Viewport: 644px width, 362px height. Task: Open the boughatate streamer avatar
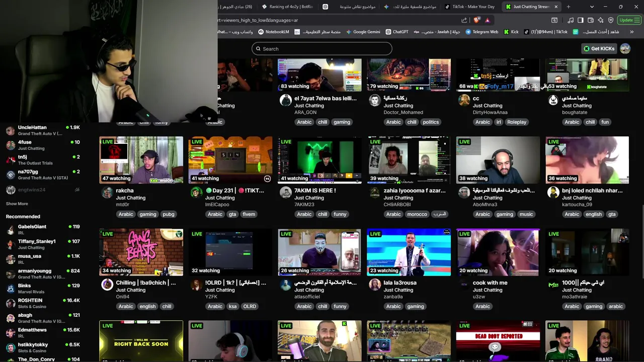click(x=553, y=100)
